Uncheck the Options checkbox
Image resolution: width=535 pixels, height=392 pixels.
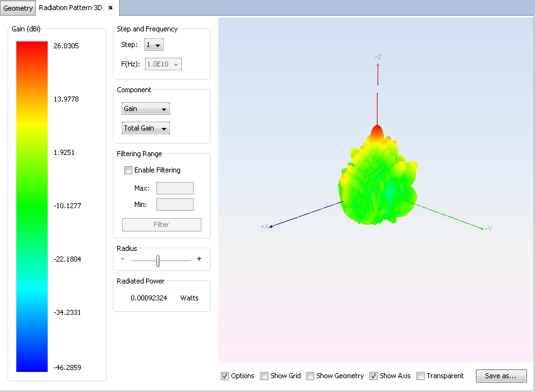225,376
